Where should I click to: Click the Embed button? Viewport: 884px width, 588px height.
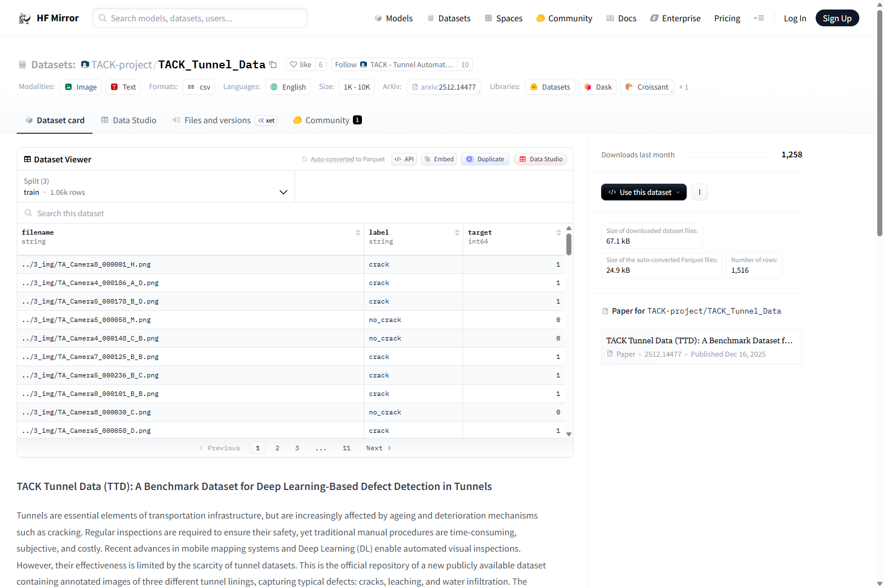[439, 159]
